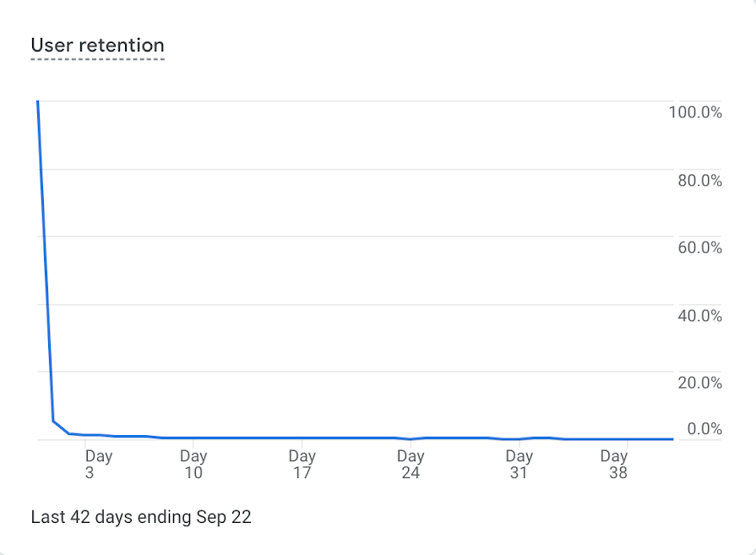Click the Day 38 x-axis label

(x=614, y=465)
